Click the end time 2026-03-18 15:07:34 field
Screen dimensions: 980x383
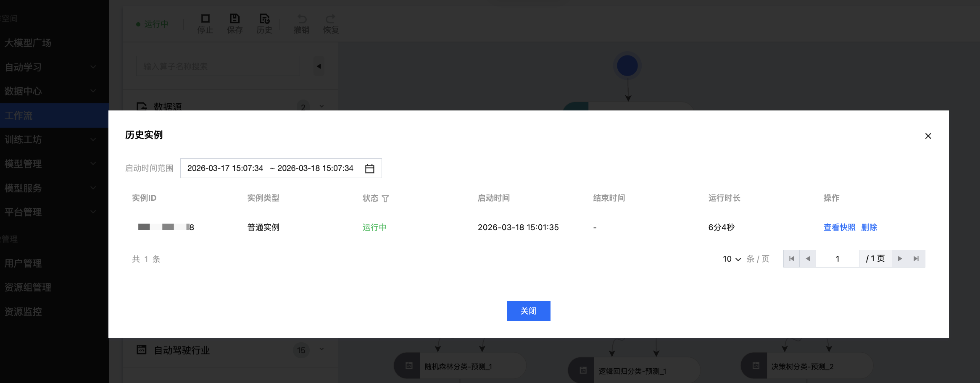315,168
